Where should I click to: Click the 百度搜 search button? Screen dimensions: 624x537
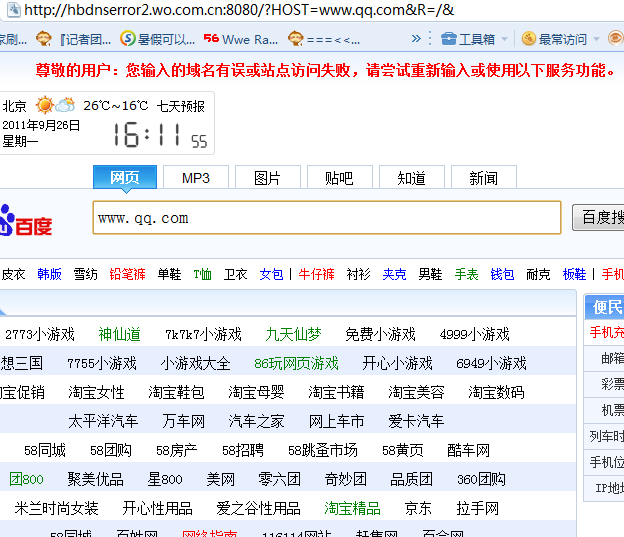click(598, 217)
